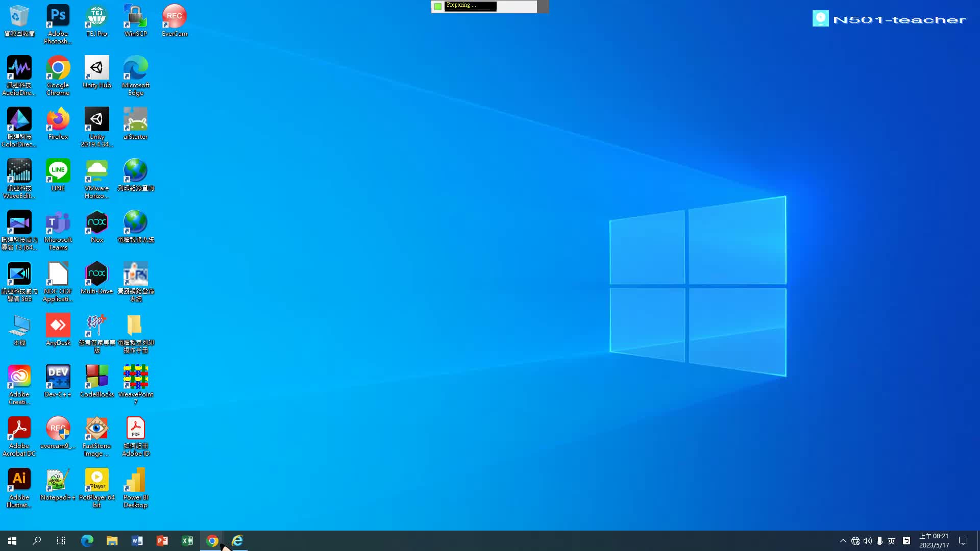Click the AnyDesk desktop icon
980x551 pixels.
point(58,330)
